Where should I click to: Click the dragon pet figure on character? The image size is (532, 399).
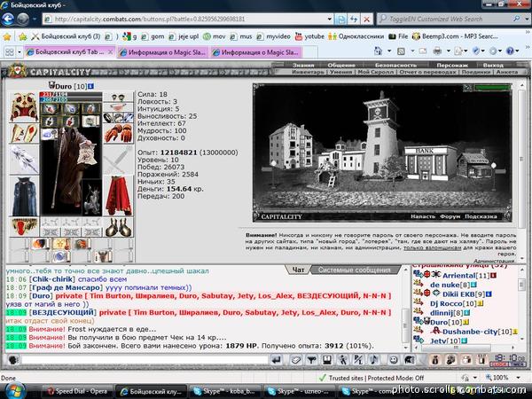(x=91, y=198)
